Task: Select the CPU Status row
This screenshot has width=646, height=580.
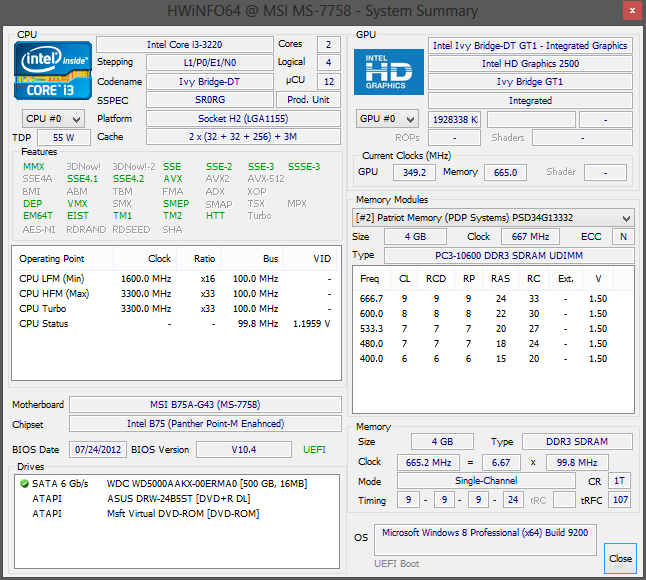Action: point(175,324)
